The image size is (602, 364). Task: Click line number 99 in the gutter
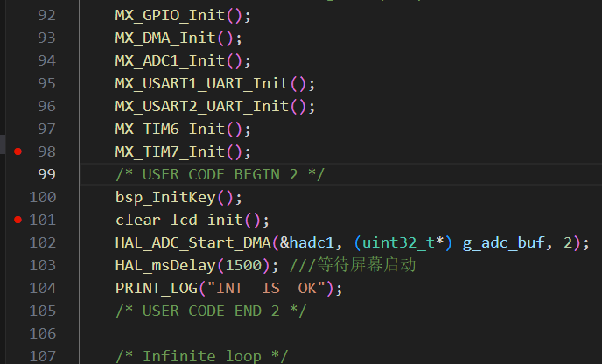46,174
